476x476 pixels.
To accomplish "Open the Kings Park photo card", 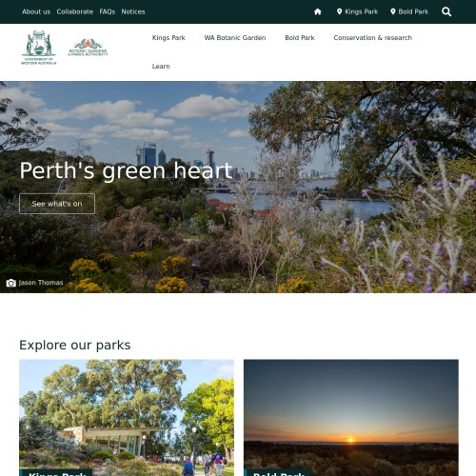I will 127,418.
